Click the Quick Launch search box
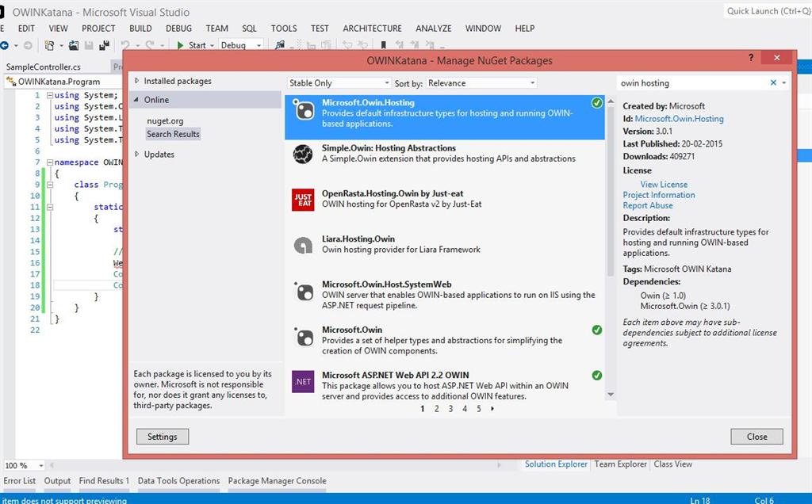The height and width of the screenshot is (504, 812). click(768, 11)
